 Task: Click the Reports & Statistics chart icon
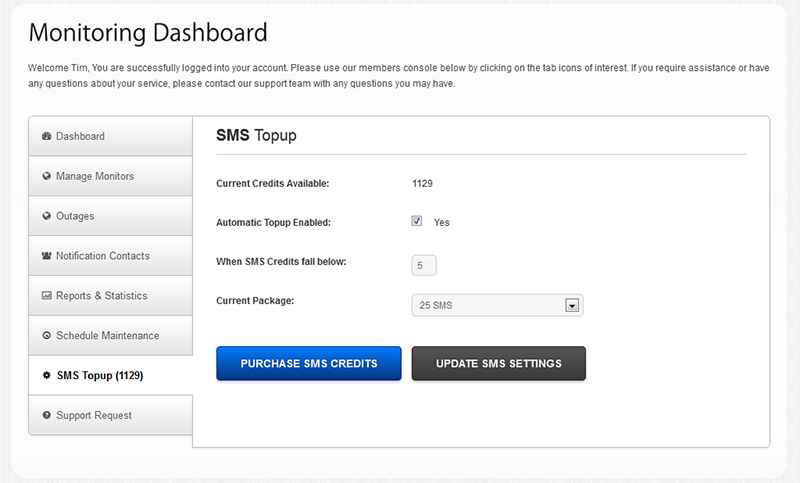(x=46, y=295)
